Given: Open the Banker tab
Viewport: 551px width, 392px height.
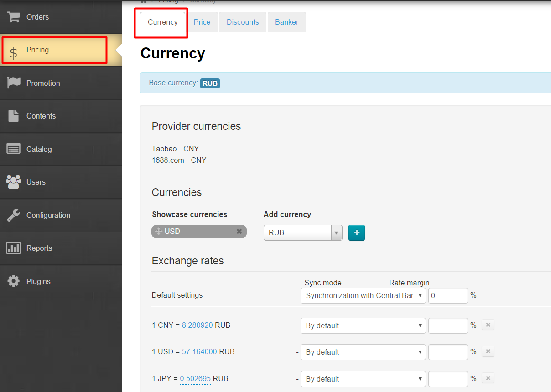Looking at the screenshot, I should click(287, 22).
